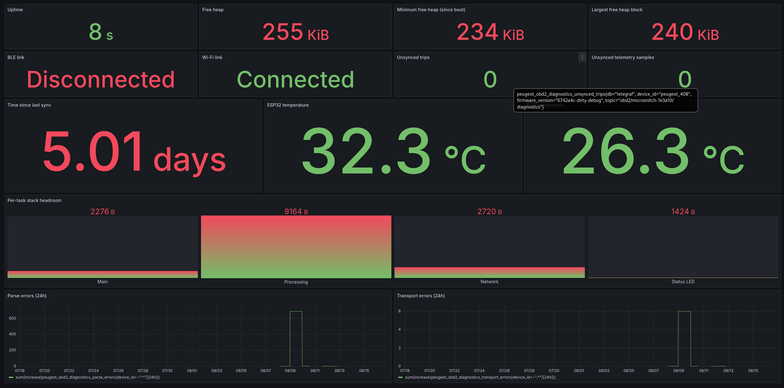
Task: Select the Wi-Fi link panel title
Action: click(x=212, y=58)
